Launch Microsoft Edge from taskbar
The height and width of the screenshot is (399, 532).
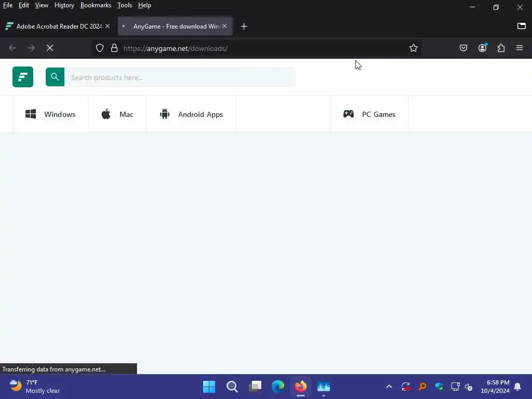tap(278, 387)
